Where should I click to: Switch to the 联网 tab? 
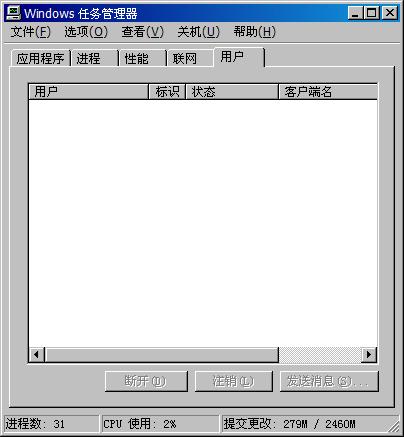(190, 59)
